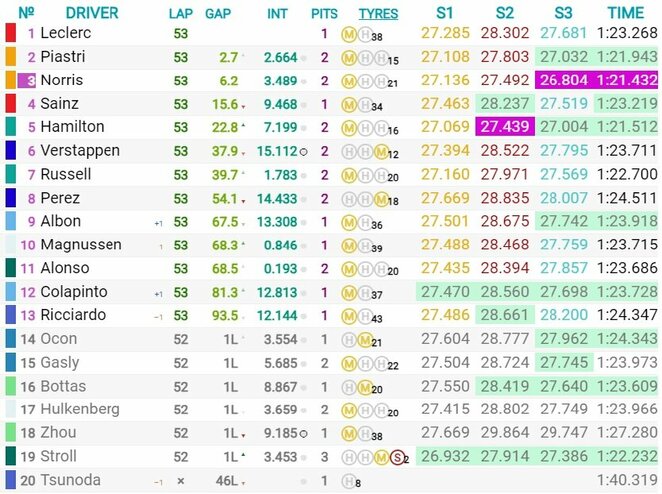
Task: Click the retired X icon in Tsunoda's row
Action: coord(180,481)
